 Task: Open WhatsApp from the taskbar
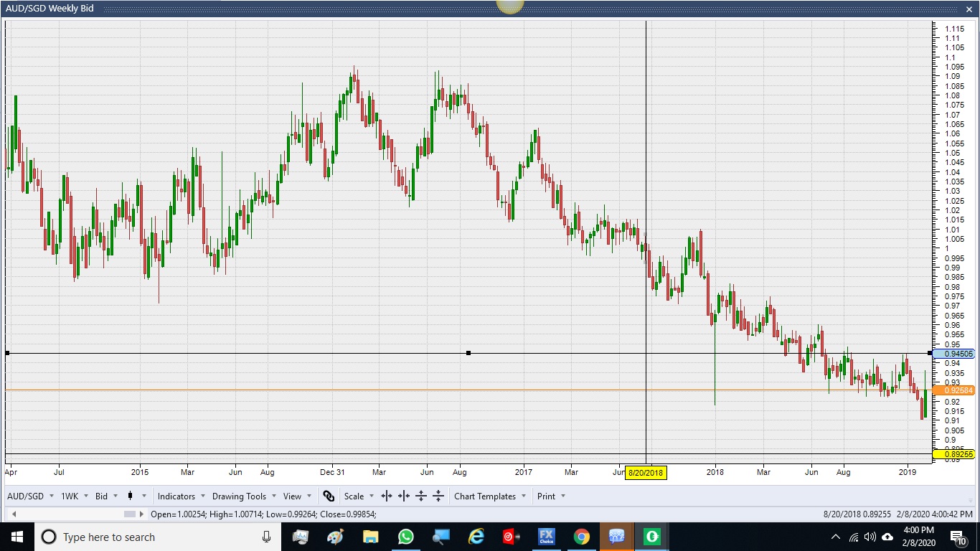(x=405, y=537)
